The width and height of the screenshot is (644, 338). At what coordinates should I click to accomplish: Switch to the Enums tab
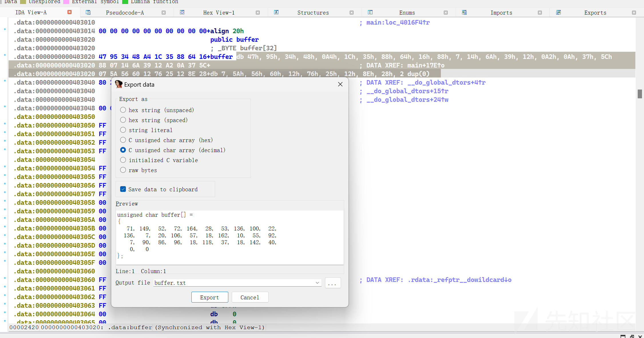[x=407, y=13]
